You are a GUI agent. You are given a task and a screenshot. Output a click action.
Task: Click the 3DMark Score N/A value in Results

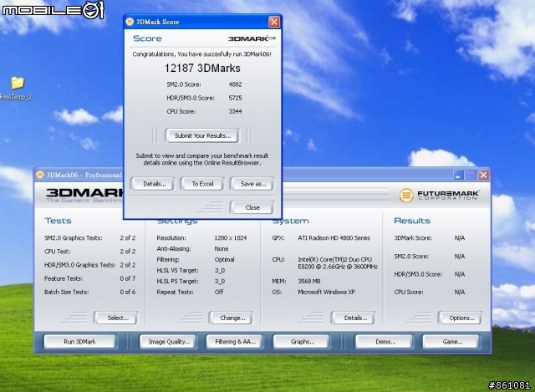(x=459, y=238)
